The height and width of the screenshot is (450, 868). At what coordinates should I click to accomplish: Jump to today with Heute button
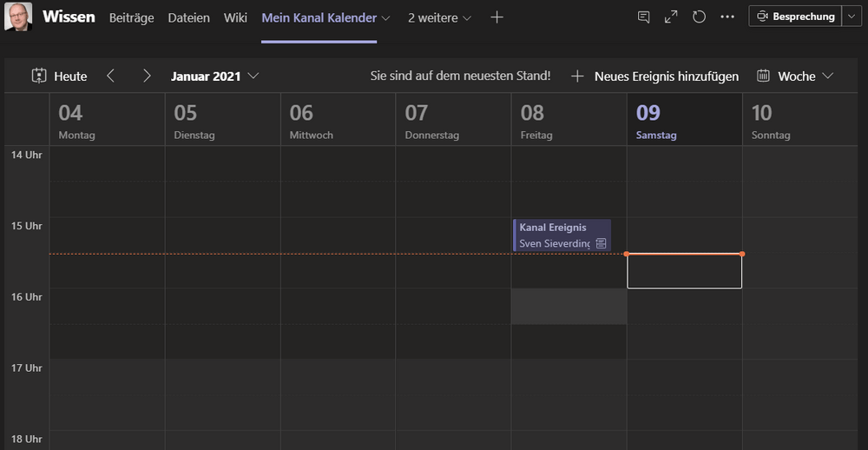click(x=59, y=76)
